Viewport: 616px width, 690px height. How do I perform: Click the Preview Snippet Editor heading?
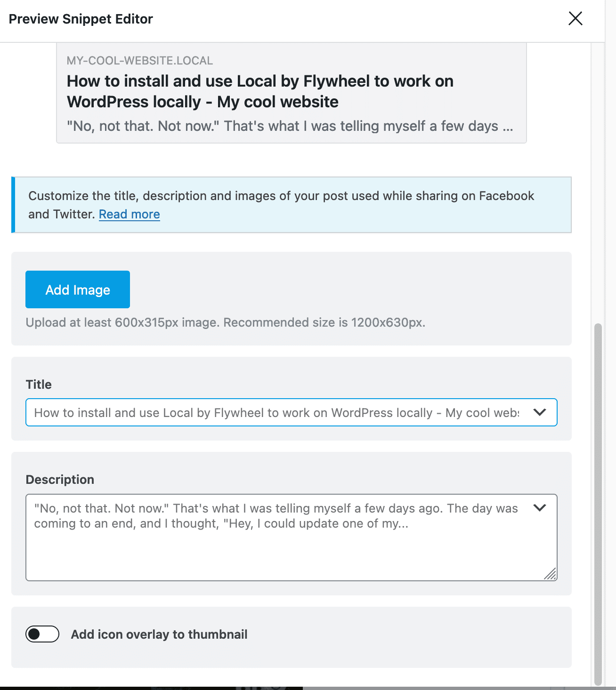[x=81, y=19]
